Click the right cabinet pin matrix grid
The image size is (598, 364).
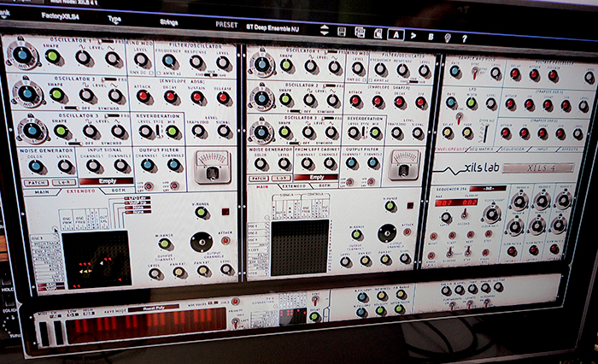tap(300, 247)
